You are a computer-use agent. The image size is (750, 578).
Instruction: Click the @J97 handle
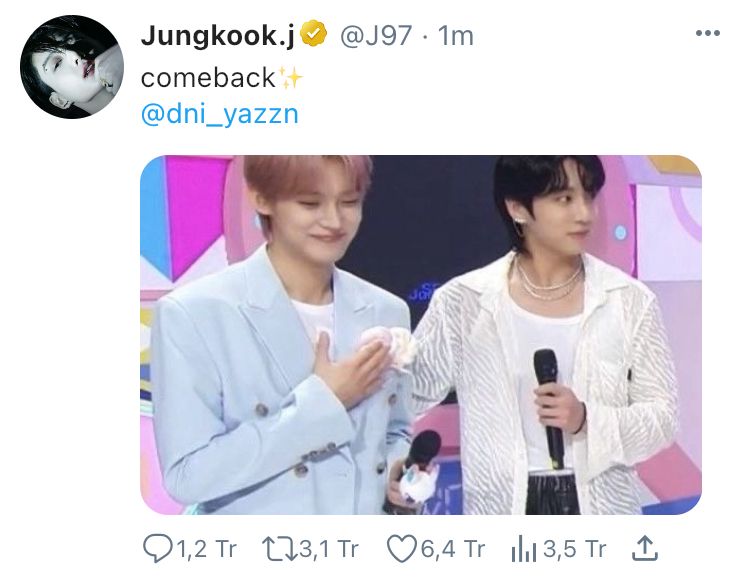pos(376,35)
